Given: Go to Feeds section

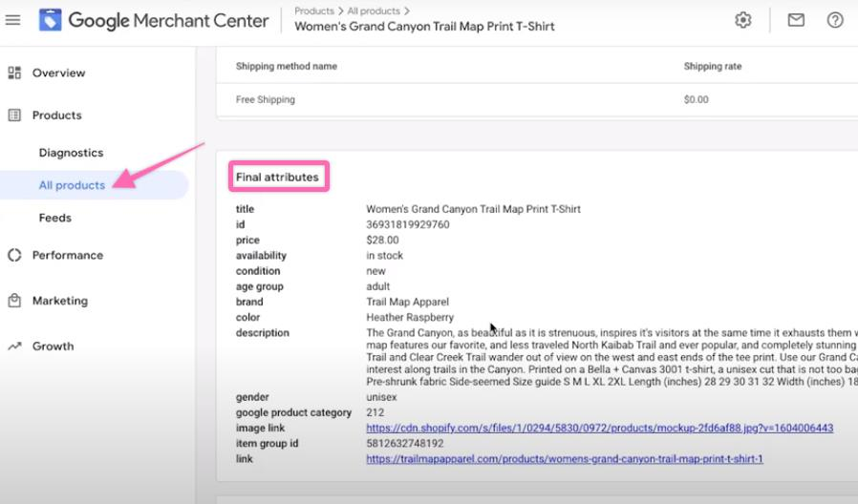Looking at the screenshot, I should (x=54, y=218).
